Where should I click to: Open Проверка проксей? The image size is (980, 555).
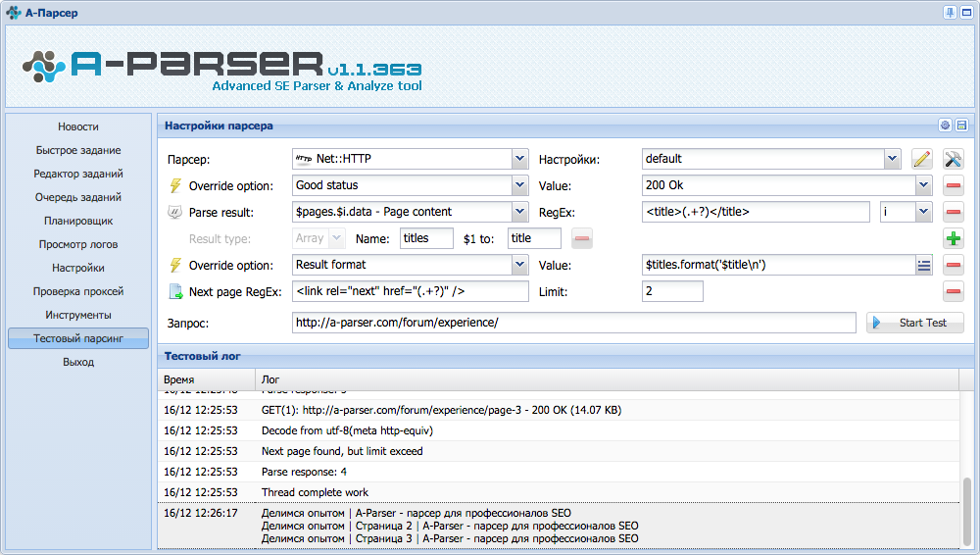coord(78,291)
